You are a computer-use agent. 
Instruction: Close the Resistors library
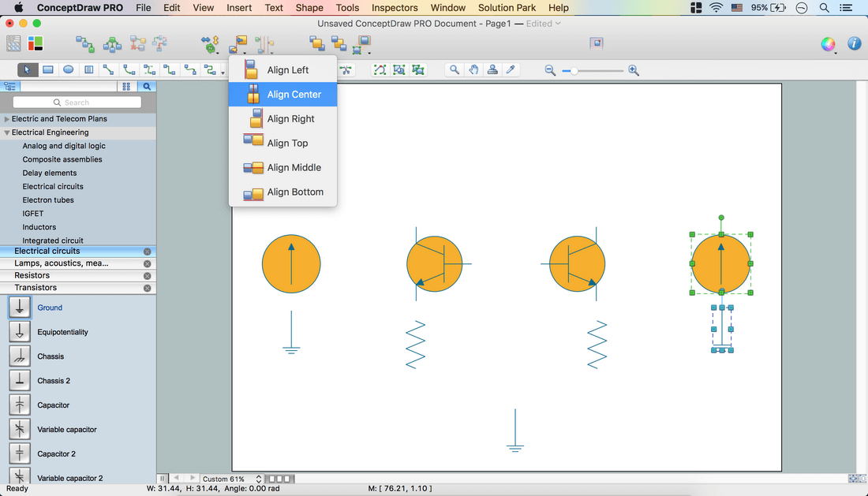tap(147, 276)
